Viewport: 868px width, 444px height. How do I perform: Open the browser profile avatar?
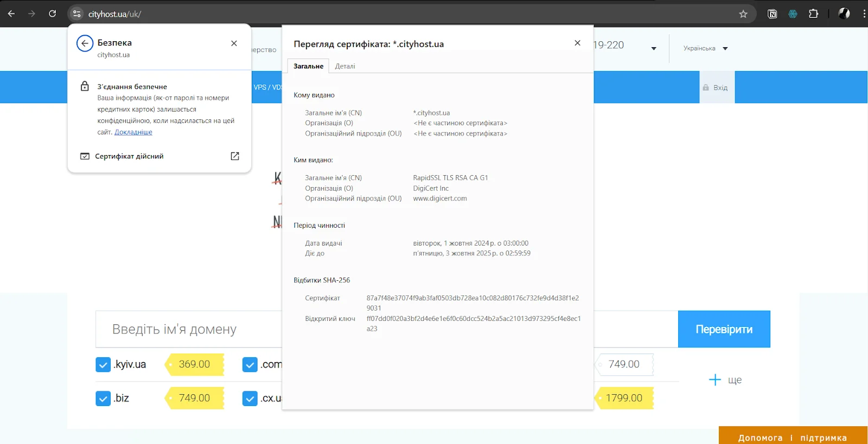pos(844,14)
